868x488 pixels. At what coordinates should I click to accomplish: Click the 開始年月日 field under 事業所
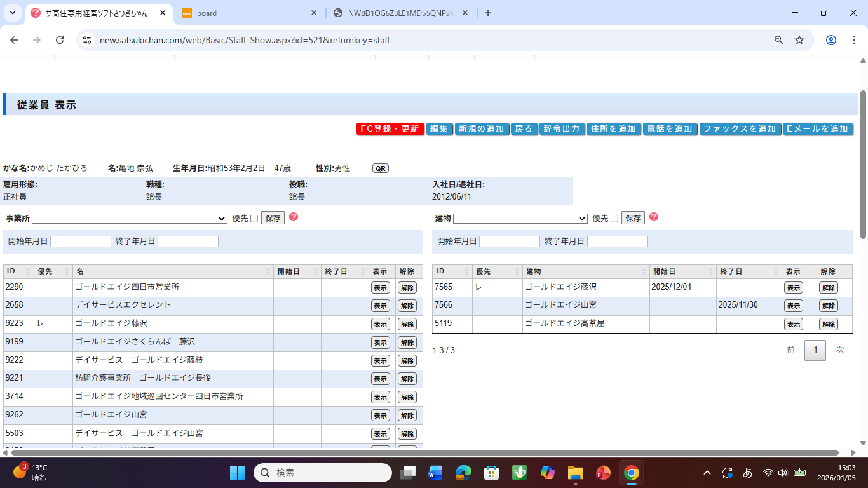click(x=81, y=241)
